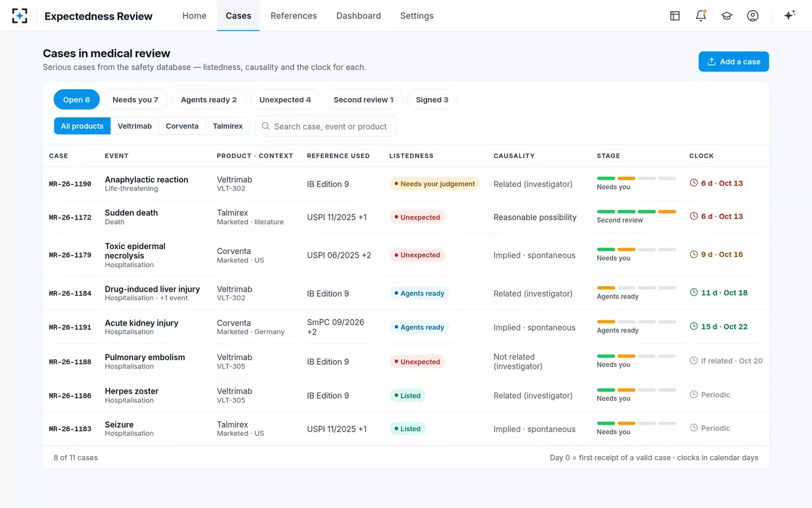Viewport: 812px width, 508px height.
Task: Open the Pulmonary embolism event
Action: tap(145, 357)
